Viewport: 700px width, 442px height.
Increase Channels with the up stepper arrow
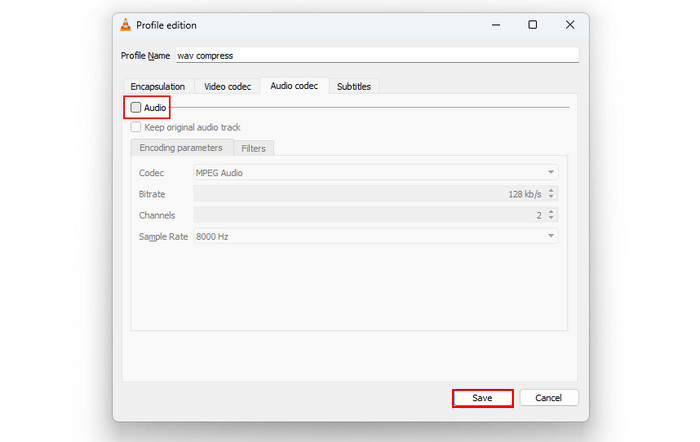(x=551, y=212)
